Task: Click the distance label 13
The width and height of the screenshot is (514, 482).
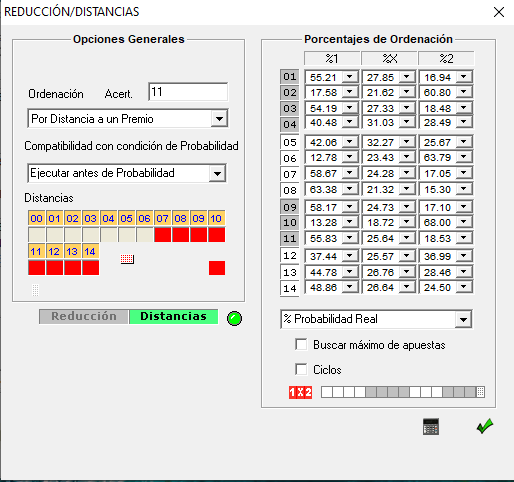Action: (72, 251)
